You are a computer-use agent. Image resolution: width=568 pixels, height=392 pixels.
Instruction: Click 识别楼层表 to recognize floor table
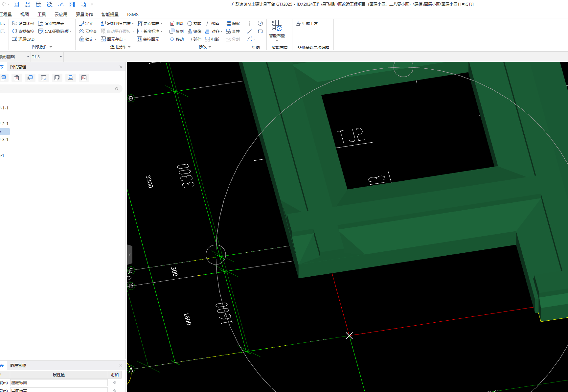coord(51,23)
